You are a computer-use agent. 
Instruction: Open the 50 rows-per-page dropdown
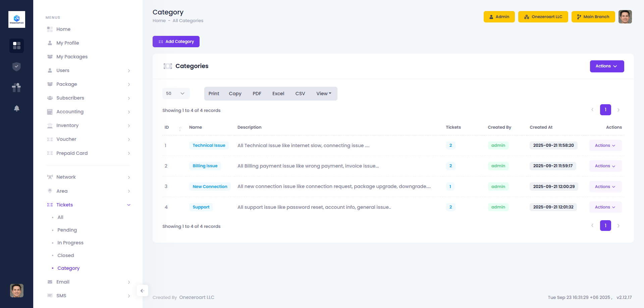click(x=176, y=94)
